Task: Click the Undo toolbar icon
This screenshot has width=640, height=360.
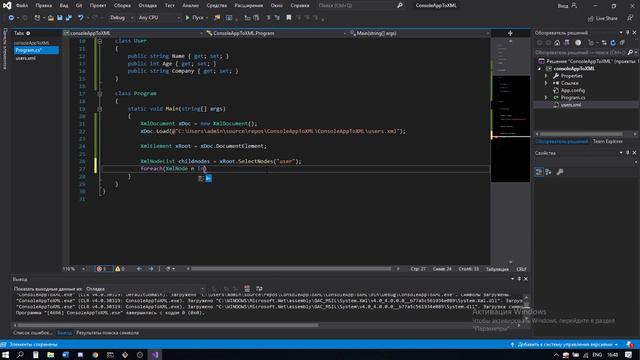Action: coord(80,18)
